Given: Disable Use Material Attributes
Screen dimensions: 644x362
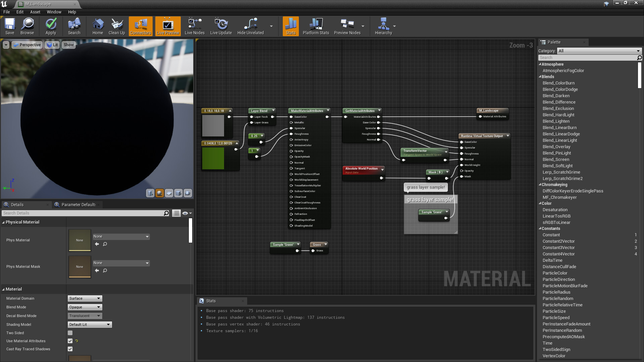Looking at the screenshot, I should pyautogui.click(x=70, y=341).
